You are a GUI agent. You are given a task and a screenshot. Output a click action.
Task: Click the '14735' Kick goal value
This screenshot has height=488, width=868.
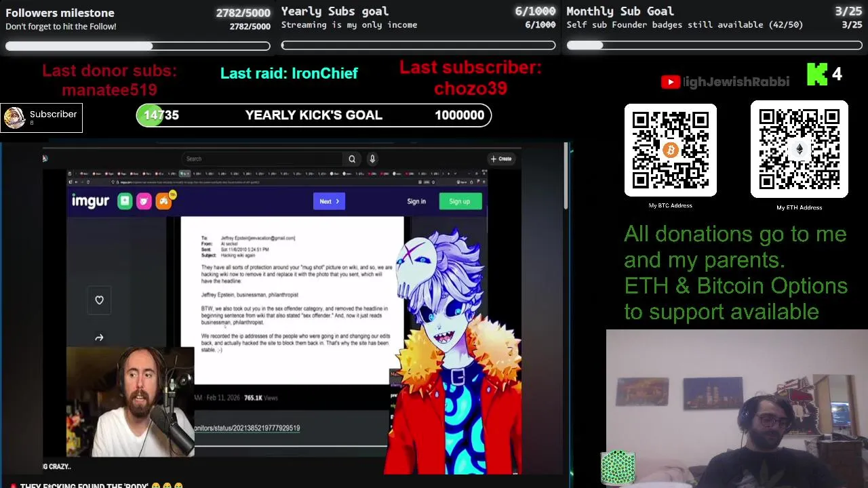[161, 115]
